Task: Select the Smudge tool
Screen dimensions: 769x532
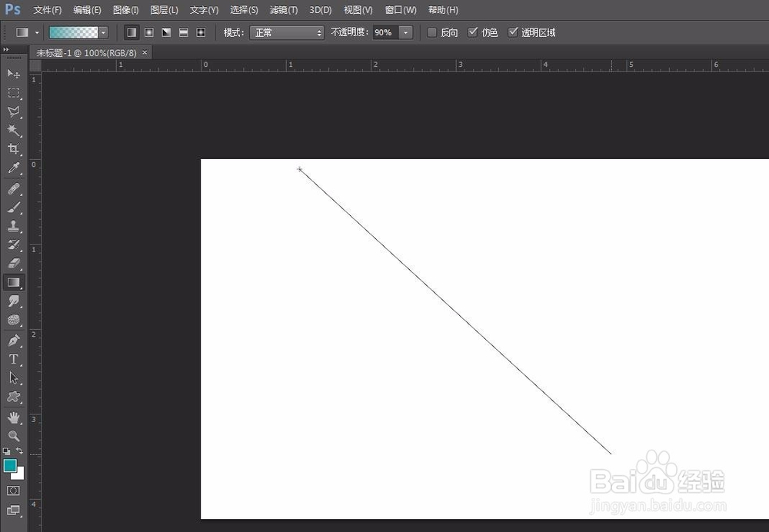Action: pyautogui.click(x=14, y=301)
